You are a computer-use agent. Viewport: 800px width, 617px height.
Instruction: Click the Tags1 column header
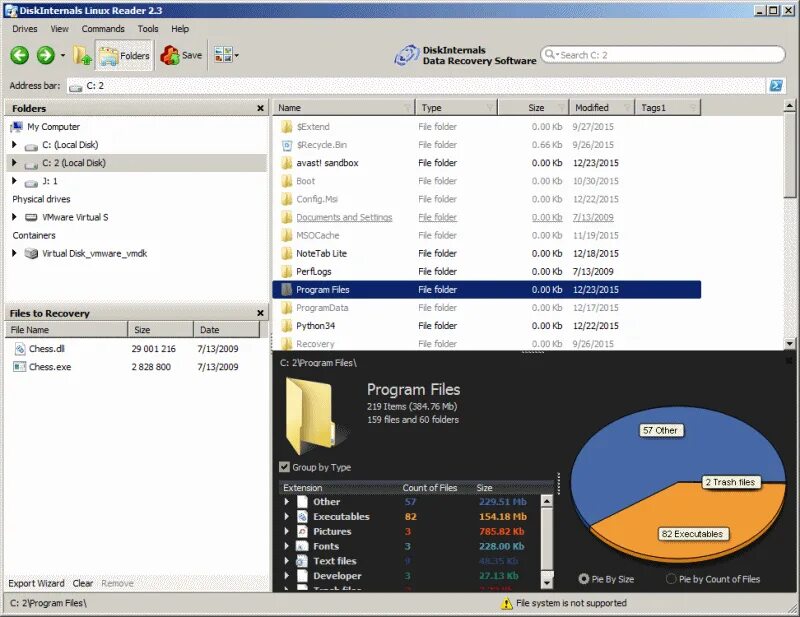(667, 108)
